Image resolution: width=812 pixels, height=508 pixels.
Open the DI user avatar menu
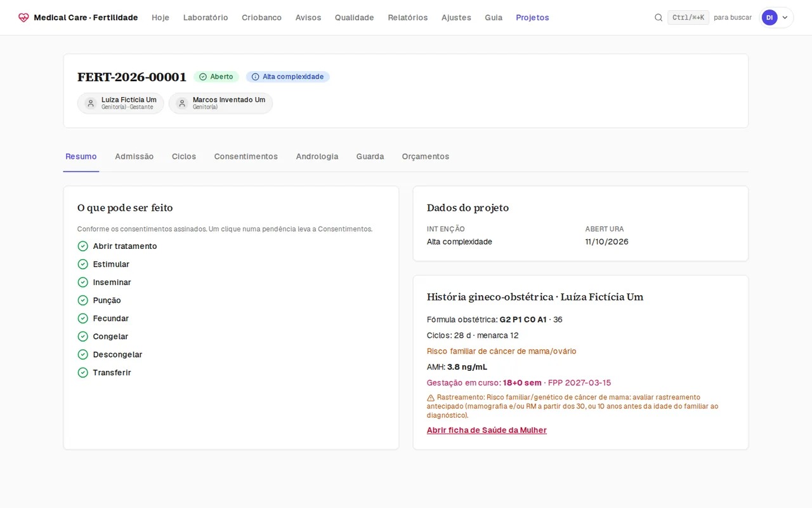(769, 18)
